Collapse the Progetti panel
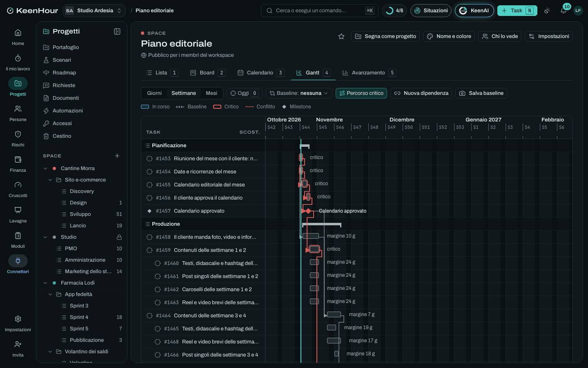588x368 pixels. [117, 31]
